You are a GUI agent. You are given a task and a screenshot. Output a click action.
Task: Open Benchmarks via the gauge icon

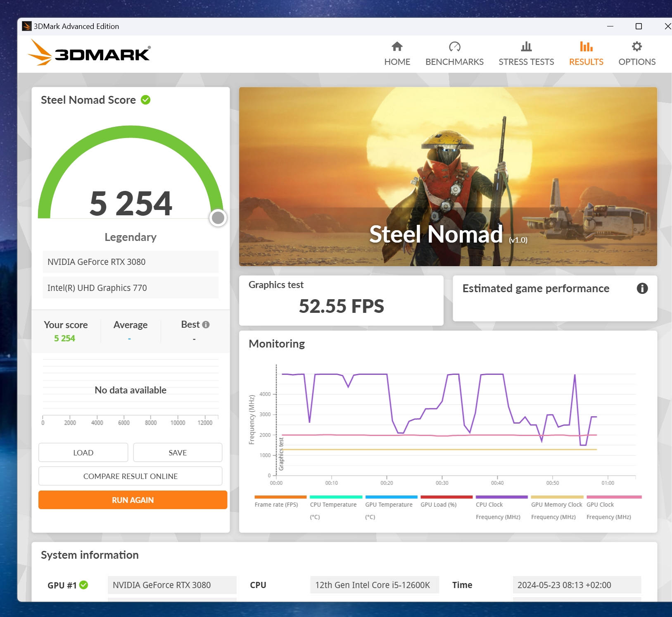454,47
